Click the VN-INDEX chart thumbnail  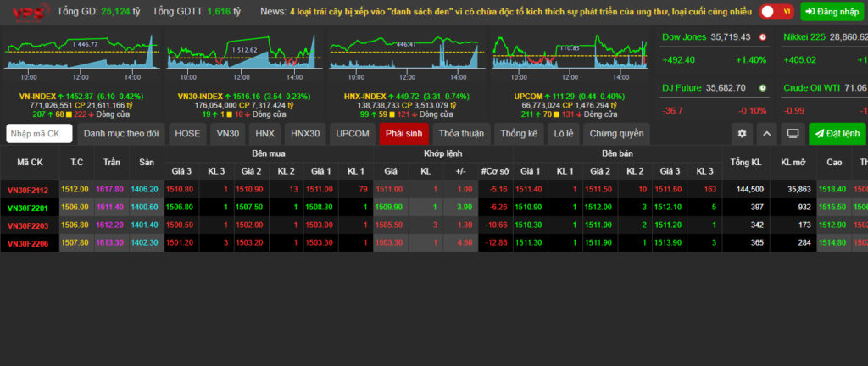[81, 54]
